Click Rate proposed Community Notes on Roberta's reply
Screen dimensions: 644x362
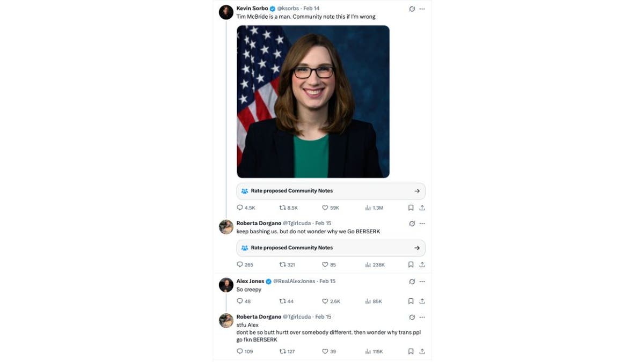(x=331, y=248)
